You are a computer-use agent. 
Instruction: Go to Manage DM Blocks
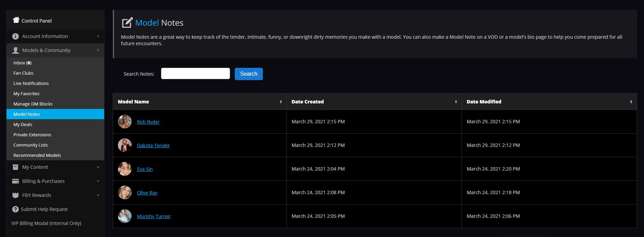coord(33,104)
